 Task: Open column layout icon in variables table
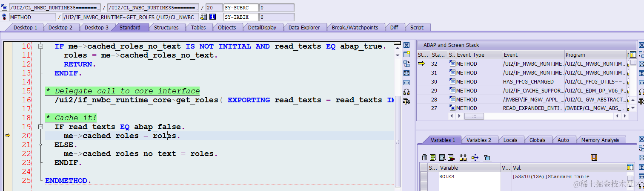tap(630, 167)
